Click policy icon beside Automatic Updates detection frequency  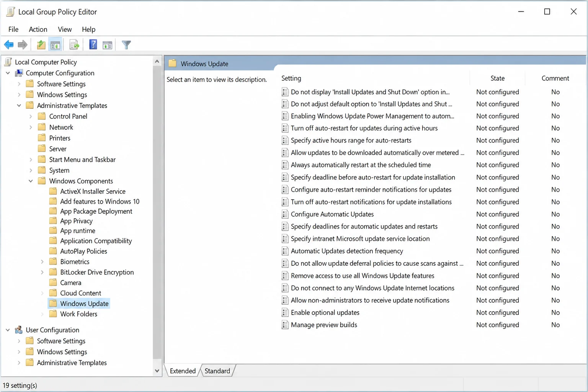pos(285,251)
